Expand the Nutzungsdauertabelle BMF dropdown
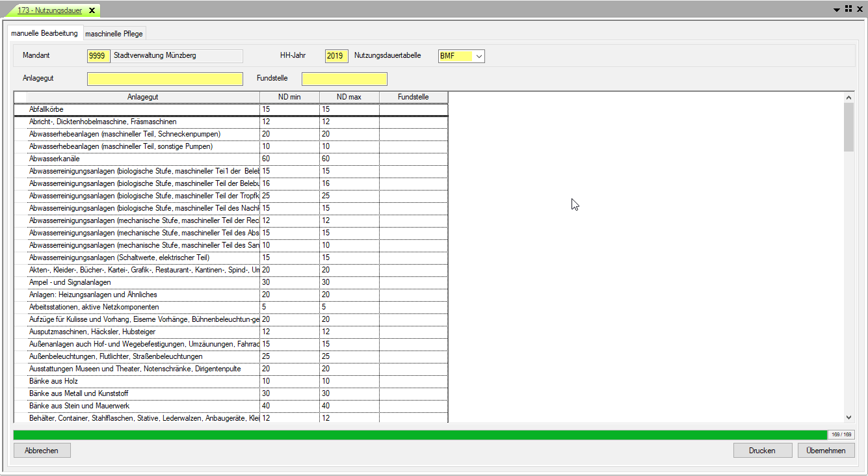868x476 pixels. [479, 56]
